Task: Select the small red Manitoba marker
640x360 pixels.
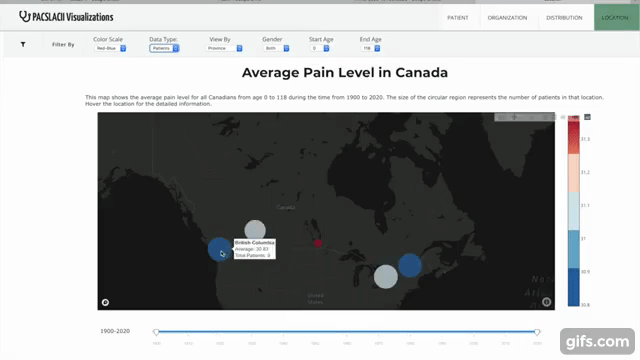Action: point(318,243)
